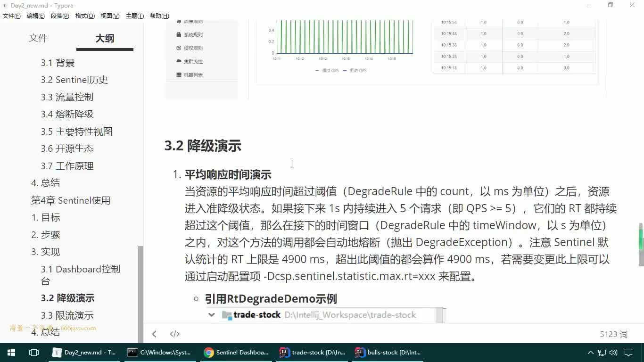Open the Windows notification center
The width and height of the screenshot is (644, 362).
point(628,352)
